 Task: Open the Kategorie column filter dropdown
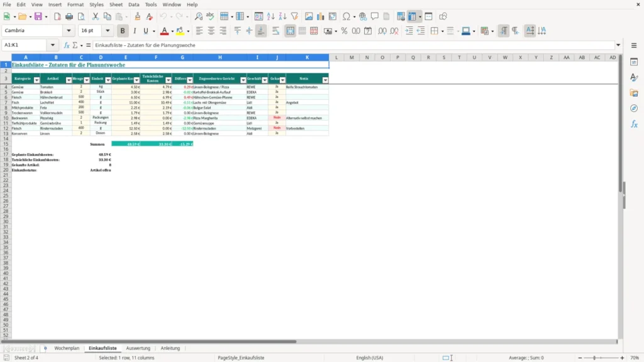(x=36, y=80)
